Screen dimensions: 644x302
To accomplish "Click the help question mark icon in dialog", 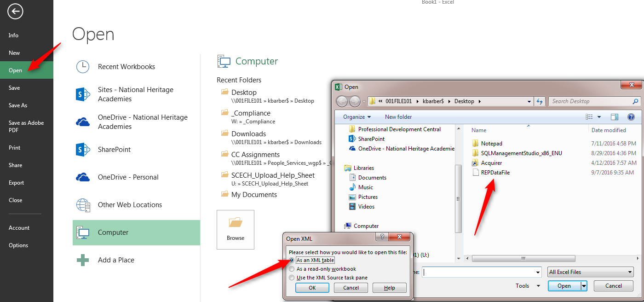I will 631,117.
